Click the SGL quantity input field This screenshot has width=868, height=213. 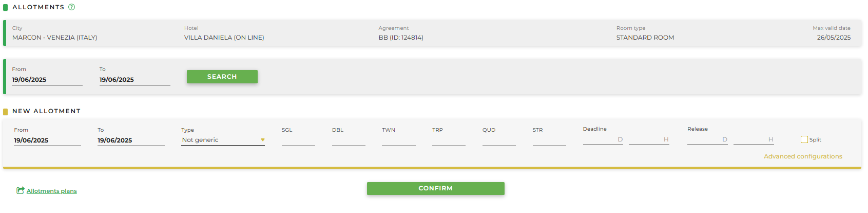298,140
